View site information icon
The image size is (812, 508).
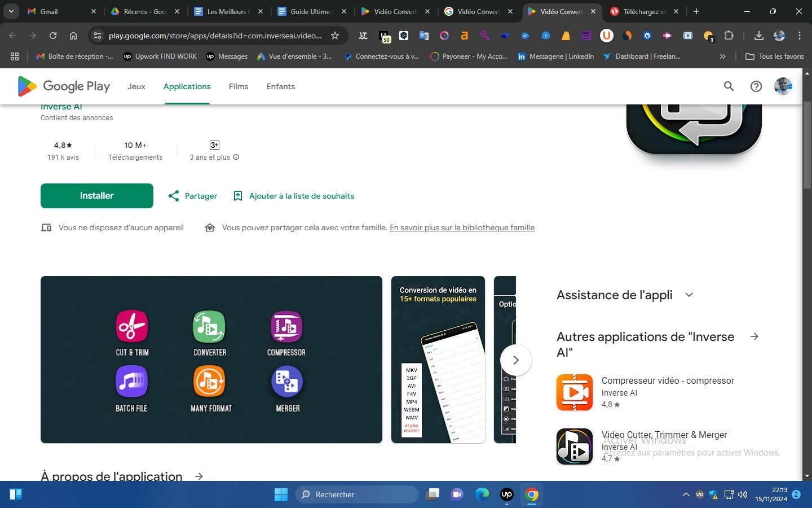click(98, 36)
